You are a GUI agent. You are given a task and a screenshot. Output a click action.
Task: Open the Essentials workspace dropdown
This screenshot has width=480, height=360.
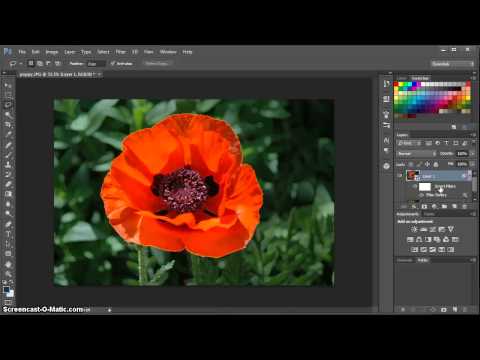pos(453,64)
